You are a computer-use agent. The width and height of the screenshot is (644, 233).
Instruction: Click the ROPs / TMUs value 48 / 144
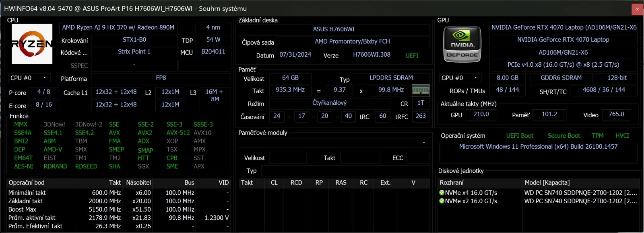[x=508, y=90]
